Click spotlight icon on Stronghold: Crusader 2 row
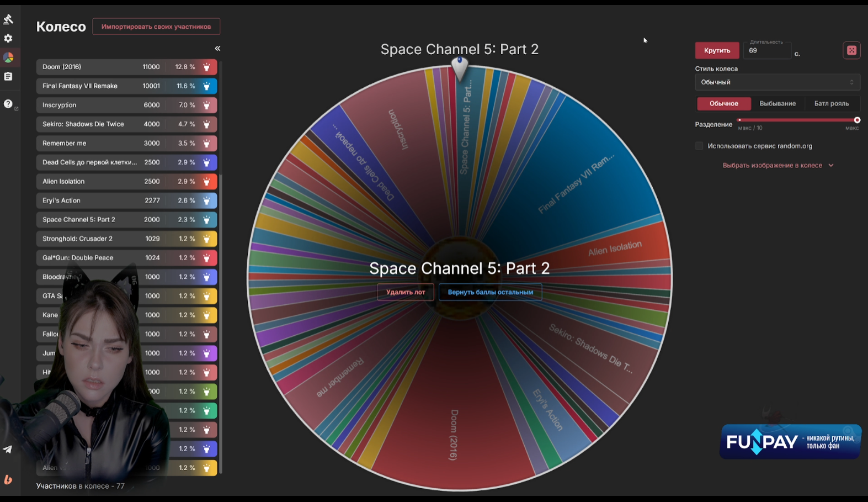The image size is (868, 502). click(x=206, y=239)
